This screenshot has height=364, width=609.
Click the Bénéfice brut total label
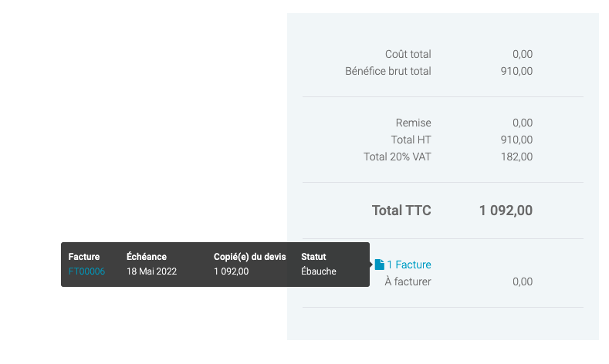[x=387, y=71]
